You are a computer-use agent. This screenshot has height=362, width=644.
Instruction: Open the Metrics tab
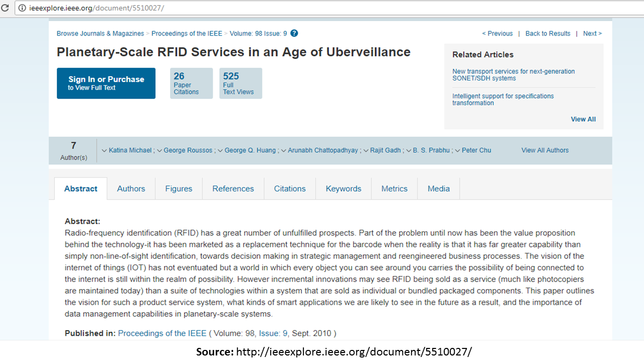point(394,189)
